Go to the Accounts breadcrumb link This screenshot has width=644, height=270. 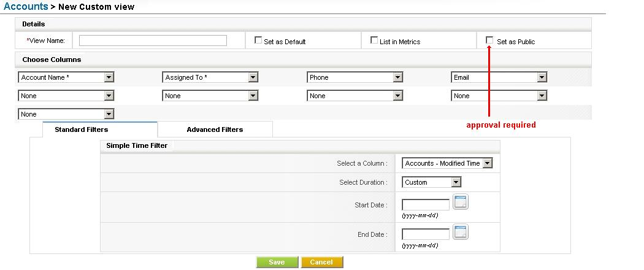pyautogui.click(x=26, y=7)
